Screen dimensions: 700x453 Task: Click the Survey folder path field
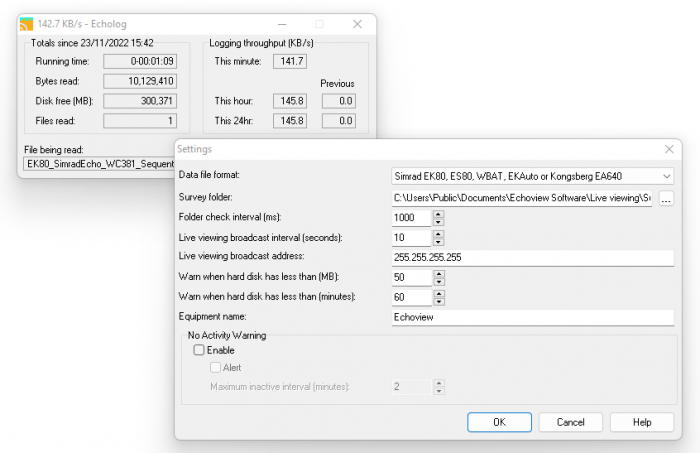coord(522,198)
